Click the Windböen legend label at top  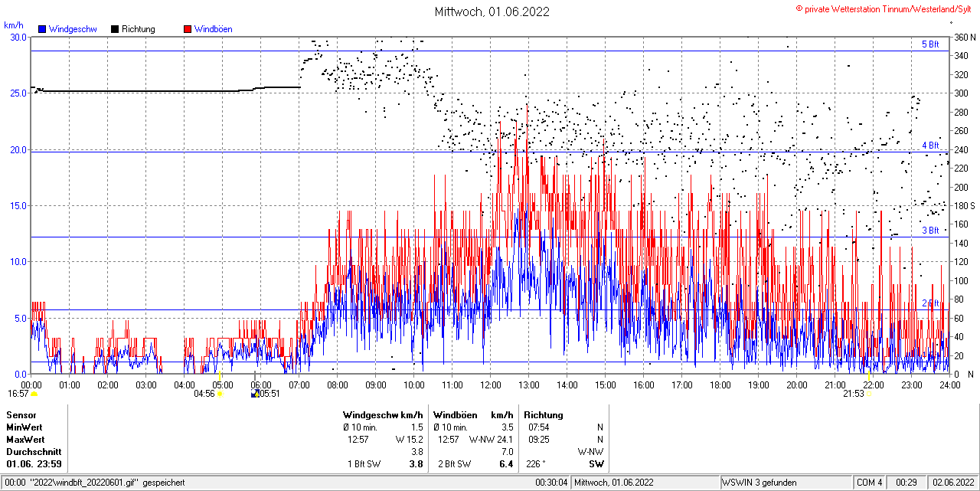click(x=214, y=29)
